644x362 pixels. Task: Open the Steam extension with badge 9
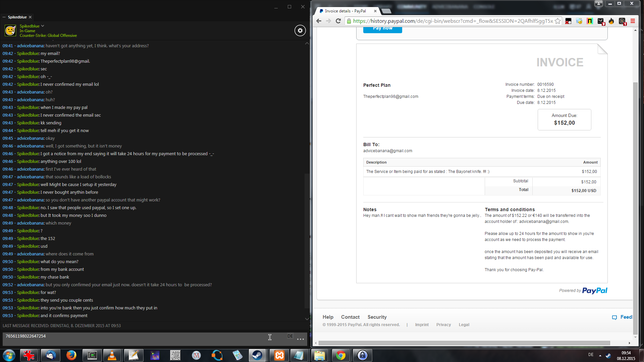[x=601, y=21]
